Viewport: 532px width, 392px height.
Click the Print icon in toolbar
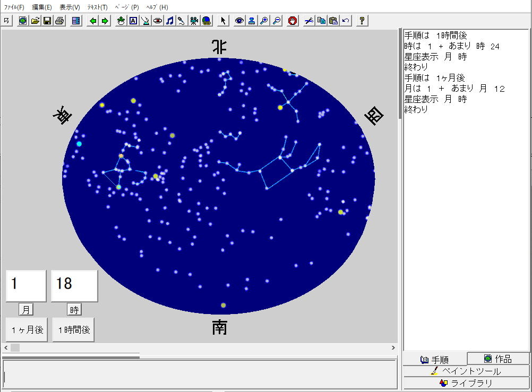click(x=59, y=21)
